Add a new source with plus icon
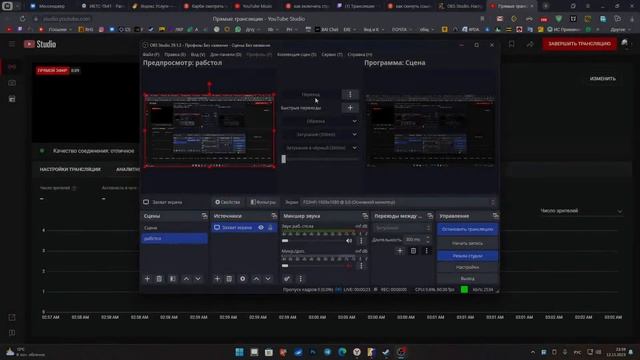The height and width of the screenshot is (360, 640). coord(217,279)
